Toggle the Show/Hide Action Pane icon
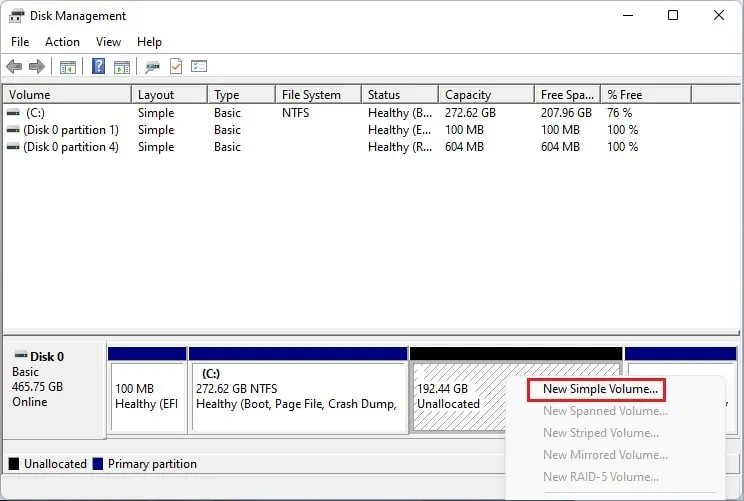 point(122,67)
